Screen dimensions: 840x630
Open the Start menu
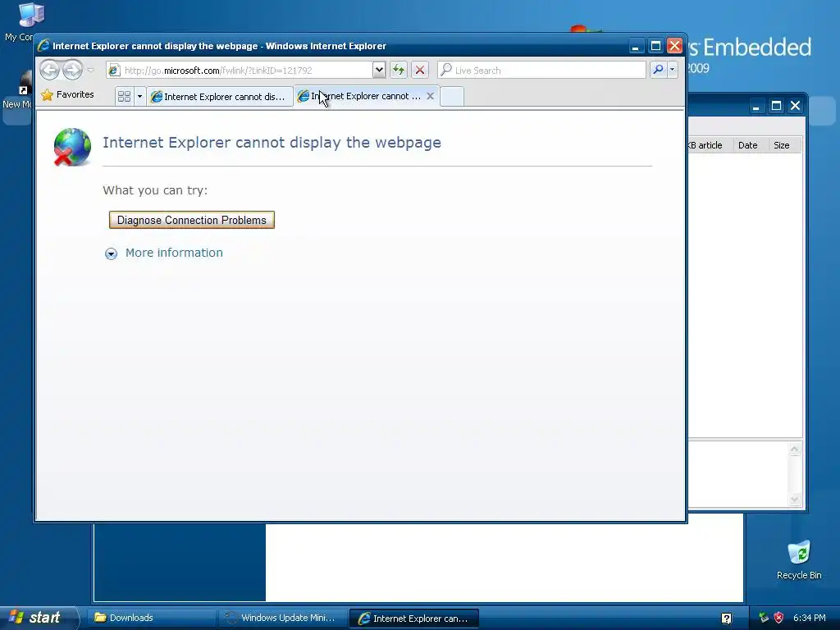(x=39, y=618)
